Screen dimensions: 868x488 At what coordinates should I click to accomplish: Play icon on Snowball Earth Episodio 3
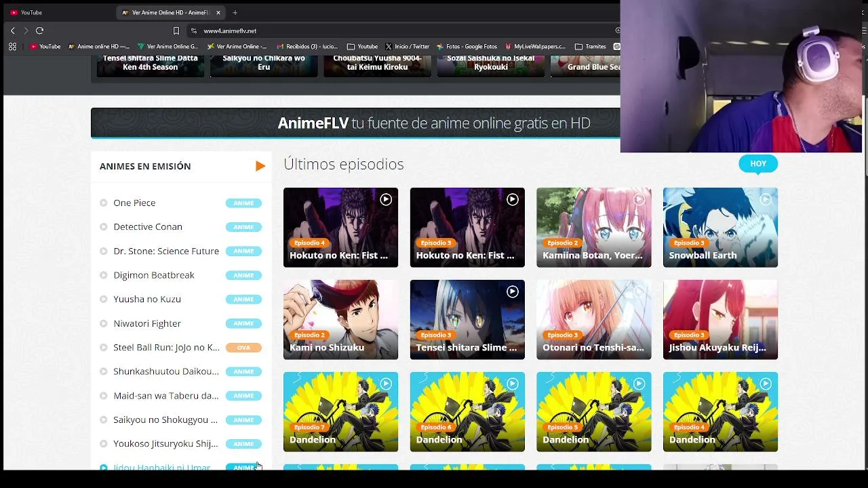point(766,199)
